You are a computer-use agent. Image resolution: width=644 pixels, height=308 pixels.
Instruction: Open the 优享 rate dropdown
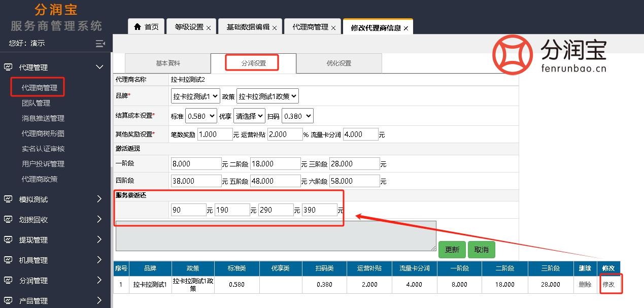tap(249, 116)
